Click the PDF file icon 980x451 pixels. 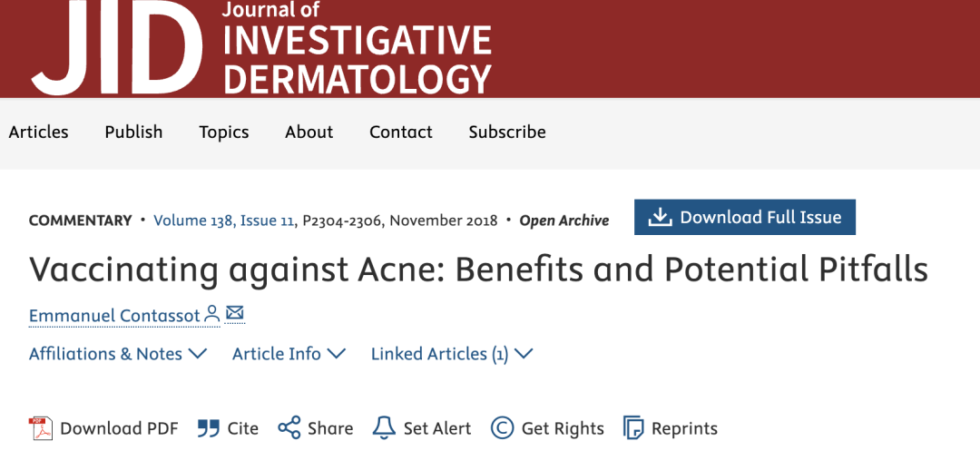(40, 428)
